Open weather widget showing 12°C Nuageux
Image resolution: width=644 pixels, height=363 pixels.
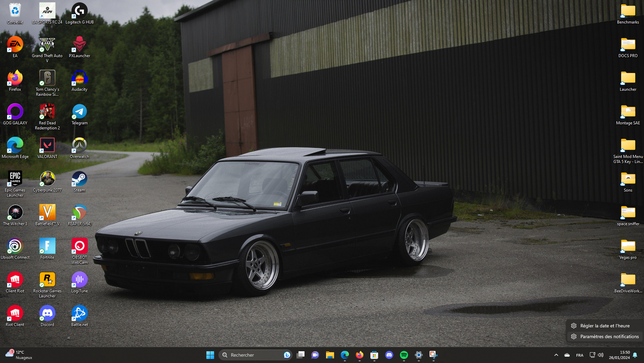point(19,355)
